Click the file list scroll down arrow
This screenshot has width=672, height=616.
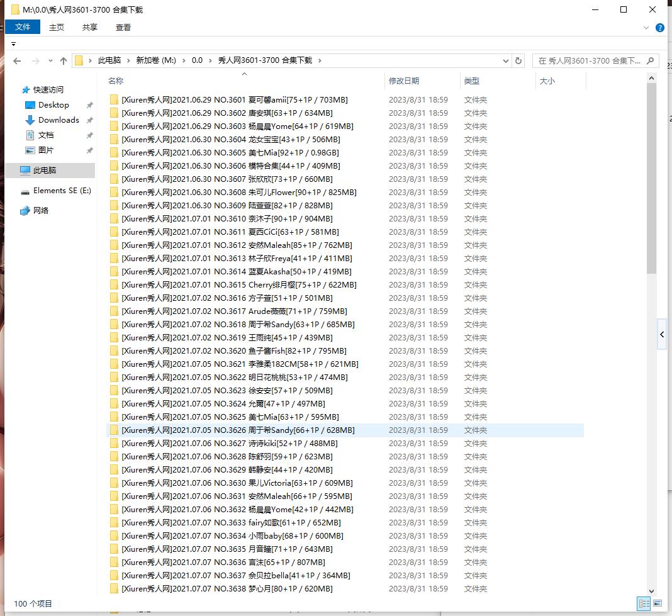tap(651, 591)
